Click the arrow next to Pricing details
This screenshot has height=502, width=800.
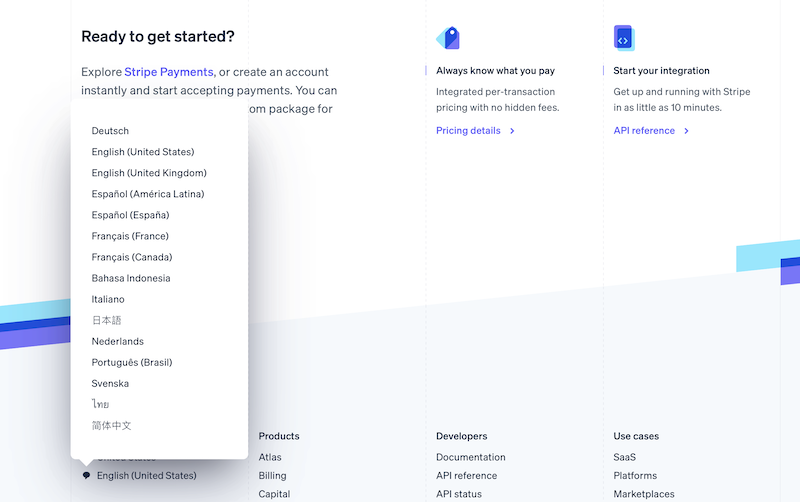512,131
